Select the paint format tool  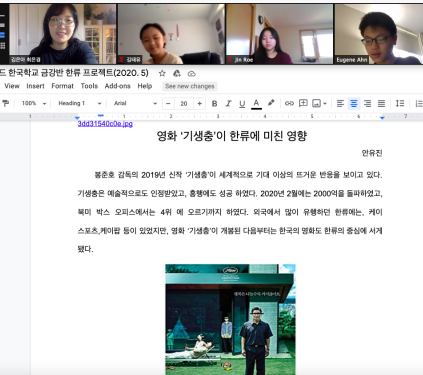6,103
